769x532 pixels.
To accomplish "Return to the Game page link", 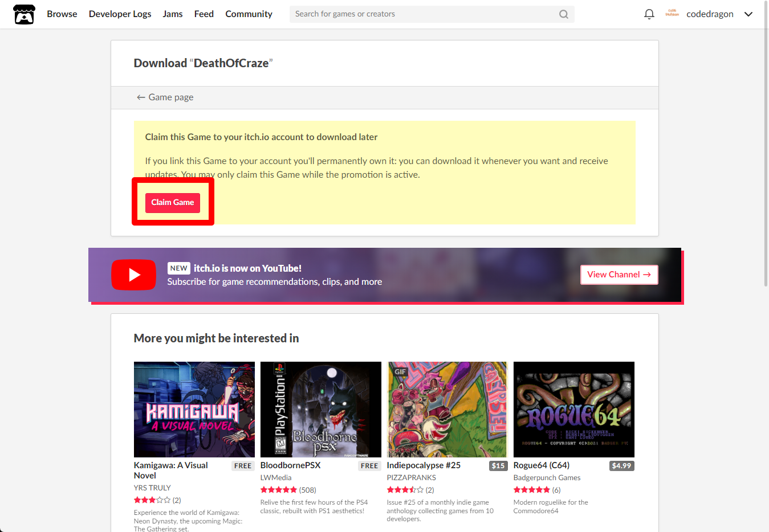I will (165, 97).
